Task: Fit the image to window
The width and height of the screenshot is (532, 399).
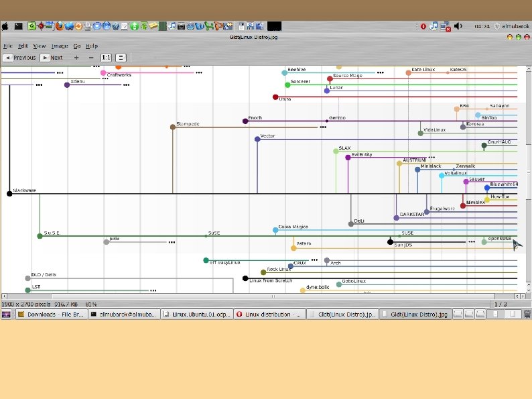Action: pos(121,58)
